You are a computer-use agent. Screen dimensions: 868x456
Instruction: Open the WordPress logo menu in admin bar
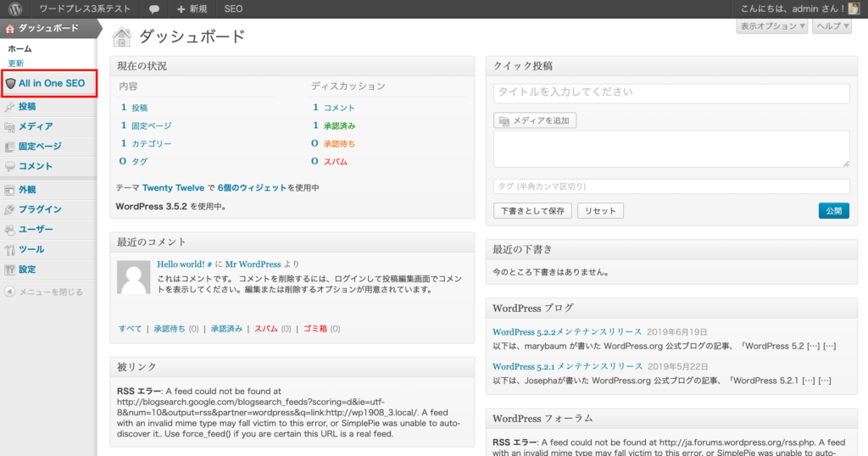pos(15,8)
